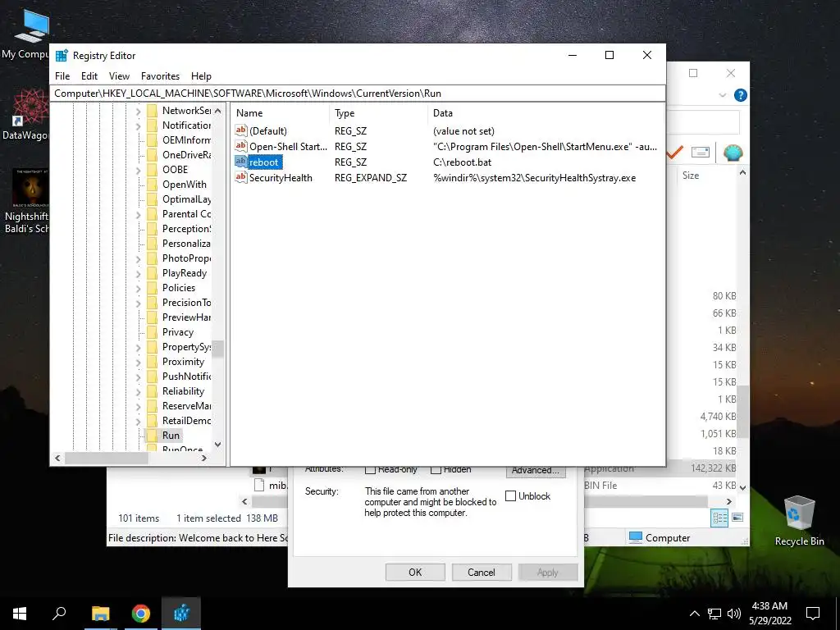Select the OpenWith key in tree
This screenshot has height=630, width=840.
pos(185,185)
